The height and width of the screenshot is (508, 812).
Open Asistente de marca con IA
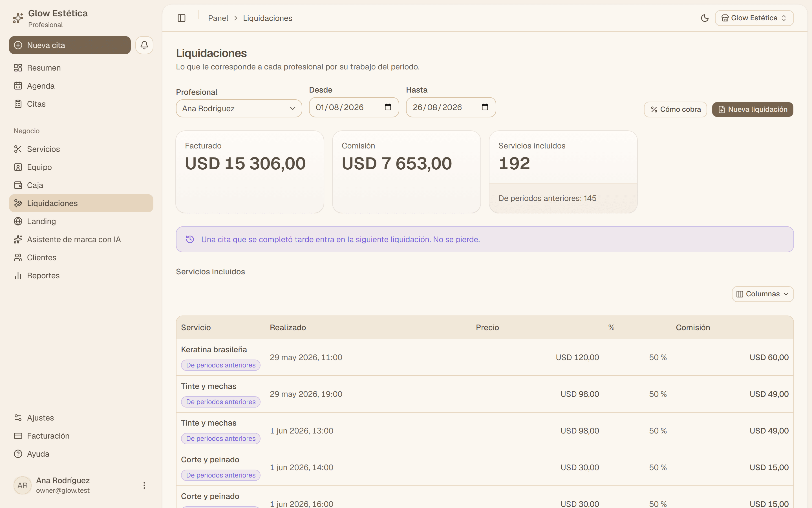click(x=81, y=240)
